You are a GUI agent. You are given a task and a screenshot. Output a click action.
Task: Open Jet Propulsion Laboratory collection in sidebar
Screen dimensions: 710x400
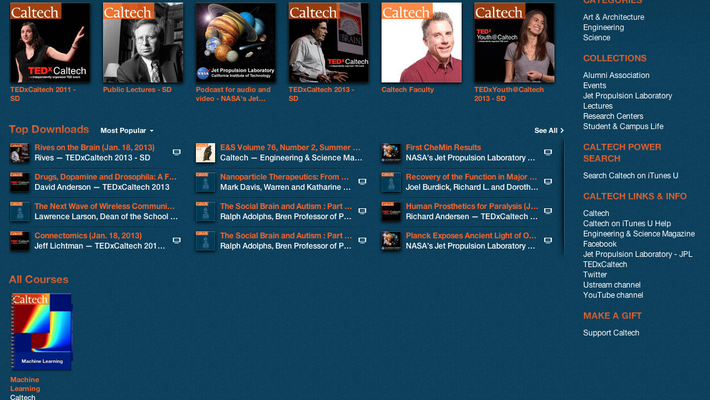point(628,96)
